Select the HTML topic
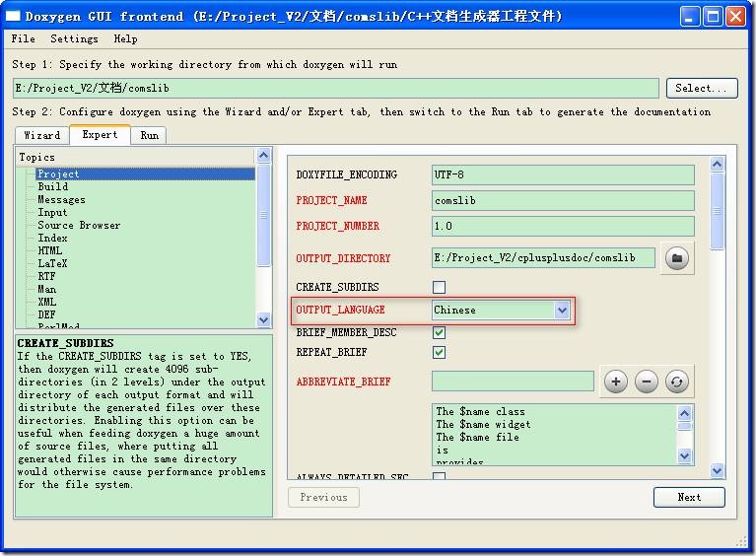Viewport: 756px width, 556px height. (49, 250)
